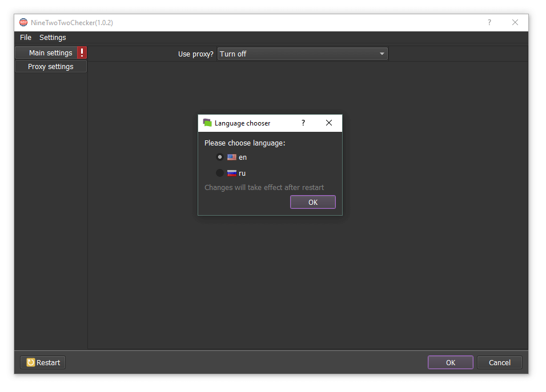The width and height of the screenshot is (546, 392).
Task: Select the 'ru' language radio button
Action: (220, 173)
